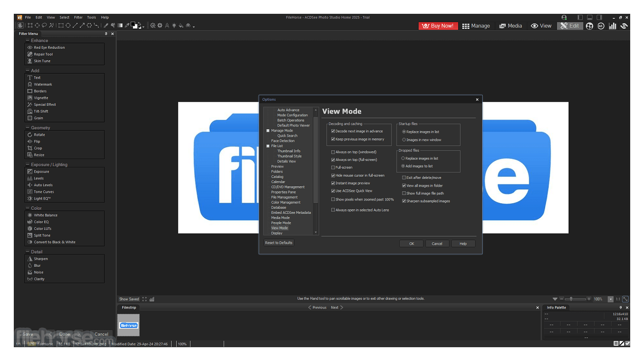
Task: Collapse the Manage Mode tree node
Action: pyautogui.click(x=268, y=131)
